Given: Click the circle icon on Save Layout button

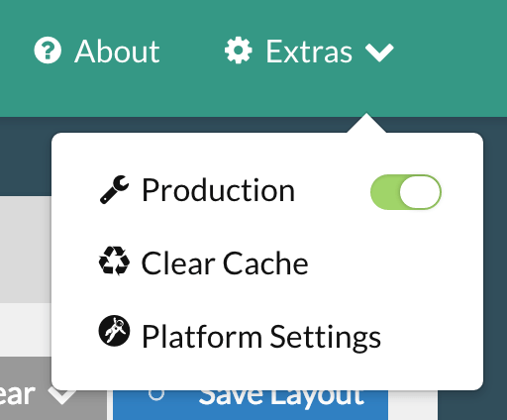Looking at the screenshot, I should pyautogui.click(x=156, y=394).
